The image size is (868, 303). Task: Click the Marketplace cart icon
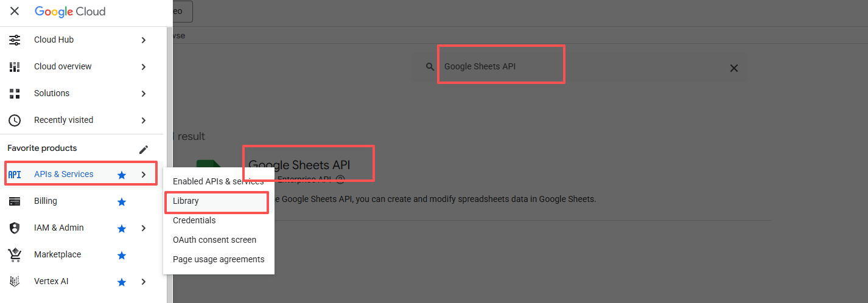[x=15, y=255]
